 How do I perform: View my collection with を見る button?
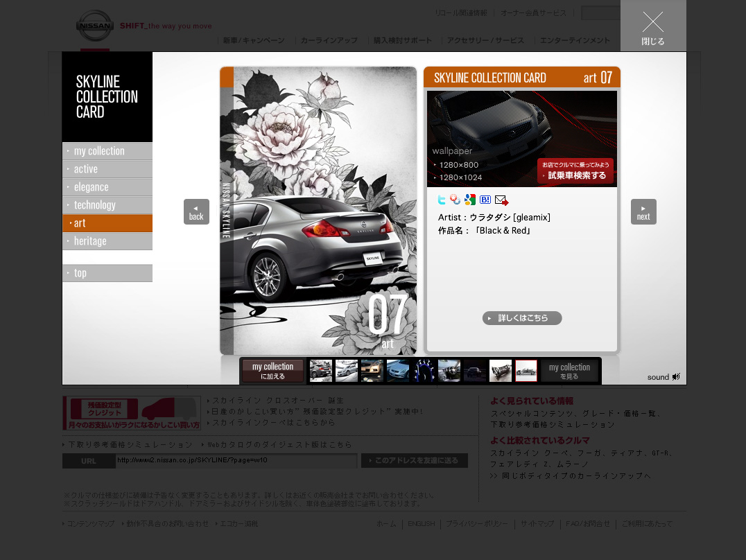[x=569, y=371]
